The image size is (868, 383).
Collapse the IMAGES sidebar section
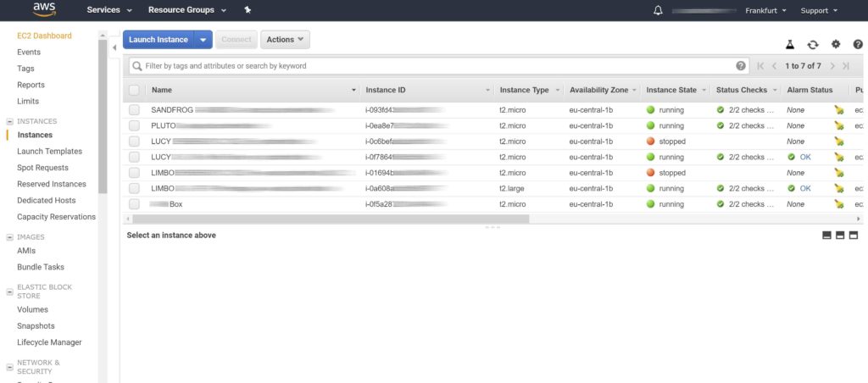point(9,237)
